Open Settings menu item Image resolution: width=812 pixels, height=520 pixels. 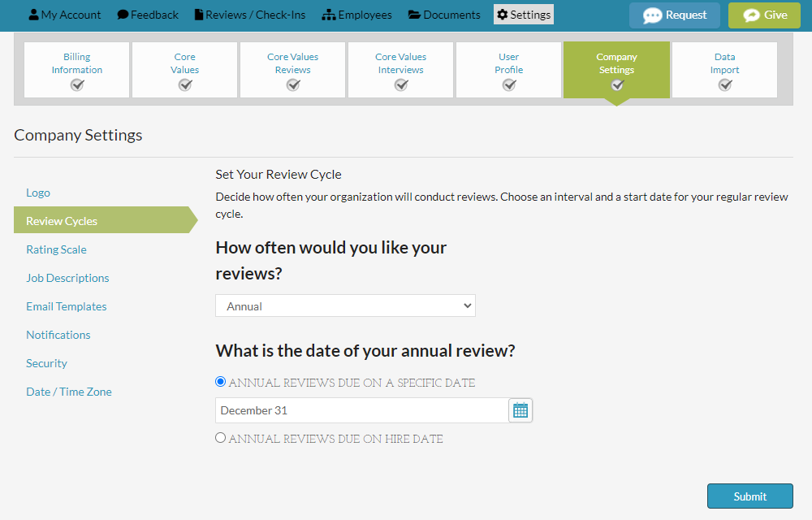click(x=524, y=15)
